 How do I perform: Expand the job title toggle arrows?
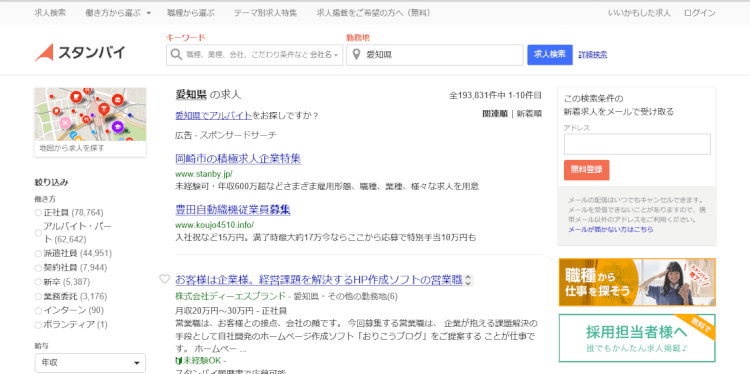[468, 280]
